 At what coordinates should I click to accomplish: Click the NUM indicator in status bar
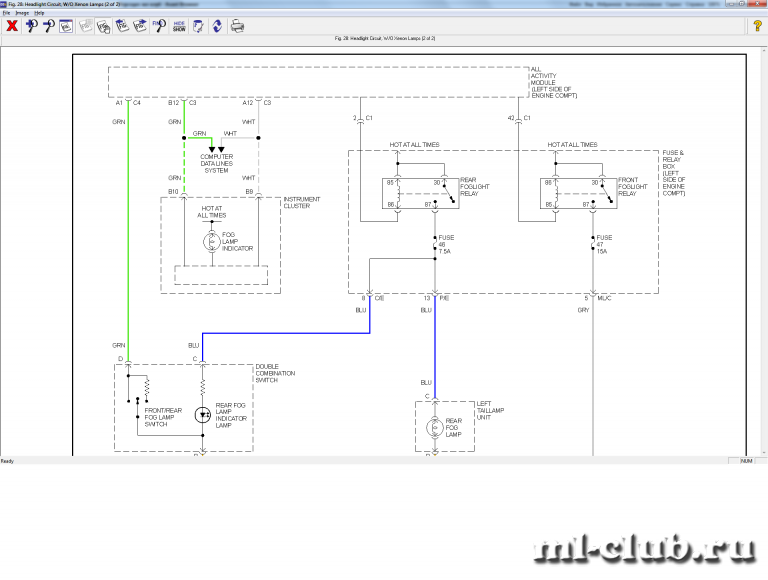(745, 461)
